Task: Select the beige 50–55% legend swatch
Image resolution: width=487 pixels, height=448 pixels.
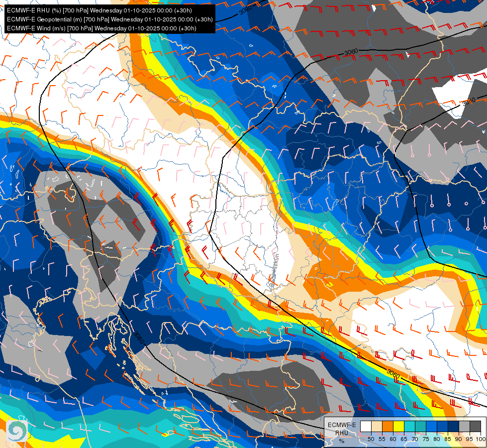Action: pyautogui.click(x=377, y=426)
